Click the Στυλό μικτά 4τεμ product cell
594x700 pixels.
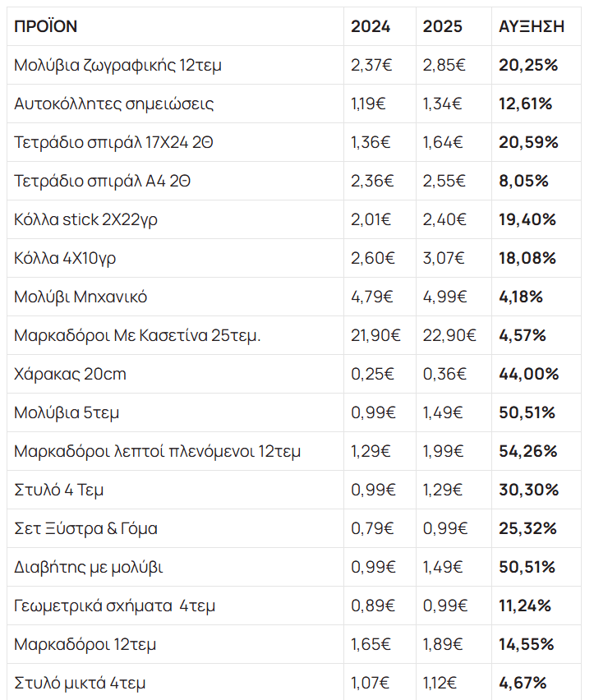pos(80,683)
